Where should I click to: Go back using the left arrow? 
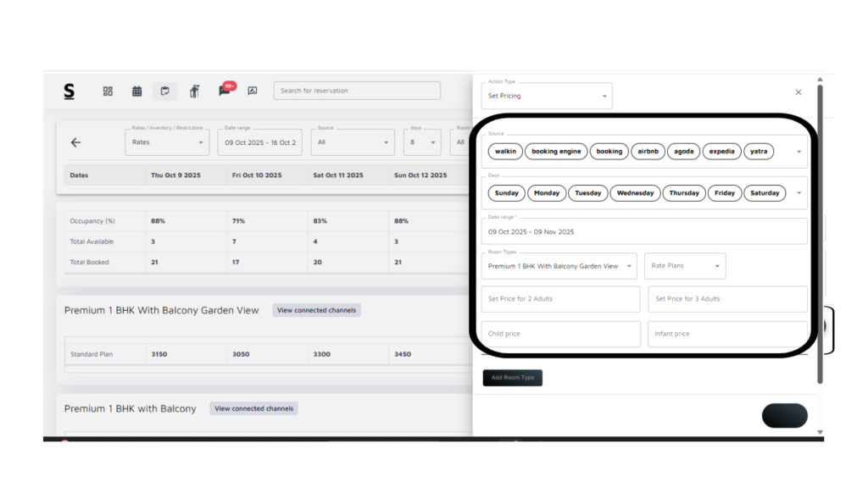[x=75, y=142]
